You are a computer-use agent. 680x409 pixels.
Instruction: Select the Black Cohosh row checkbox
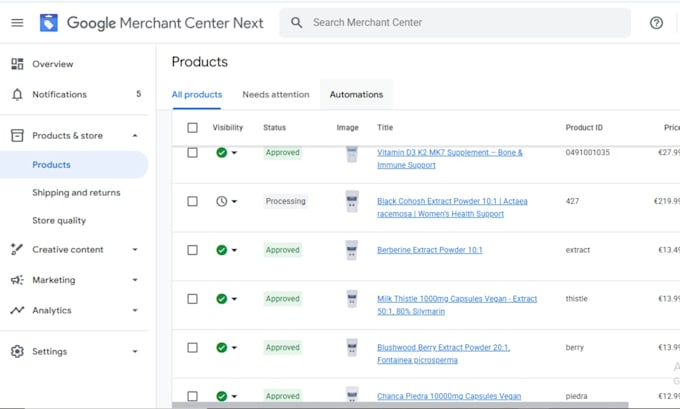193,201
